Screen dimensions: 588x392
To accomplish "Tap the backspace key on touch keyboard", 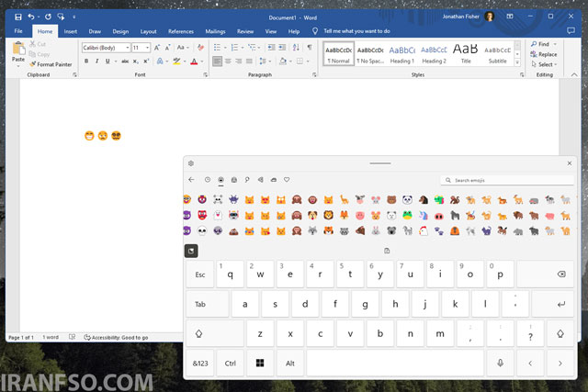I will (x=545, y=274).
